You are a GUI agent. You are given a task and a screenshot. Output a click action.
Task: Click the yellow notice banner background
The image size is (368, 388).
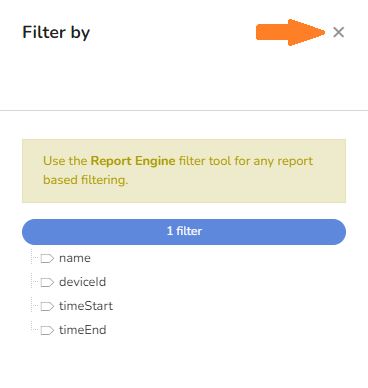pyautogui.click(x=184, y=171)
